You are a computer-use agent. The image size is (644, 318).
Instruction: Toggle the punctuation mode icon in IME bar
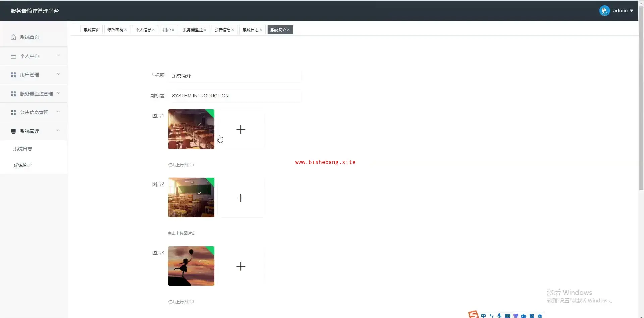pyautogui.click(x=491, y=316)
